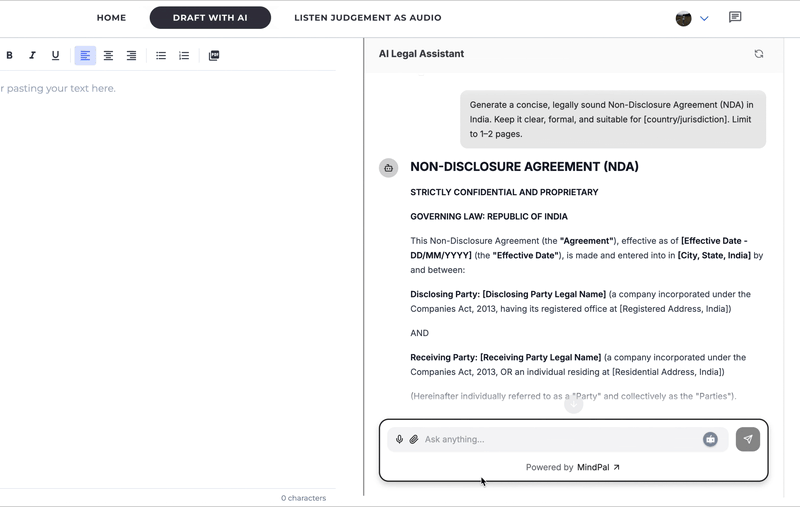Click the standalone AND line
Image resolution: width=800 pixels, height=507 pixels.
pos(419,333)
